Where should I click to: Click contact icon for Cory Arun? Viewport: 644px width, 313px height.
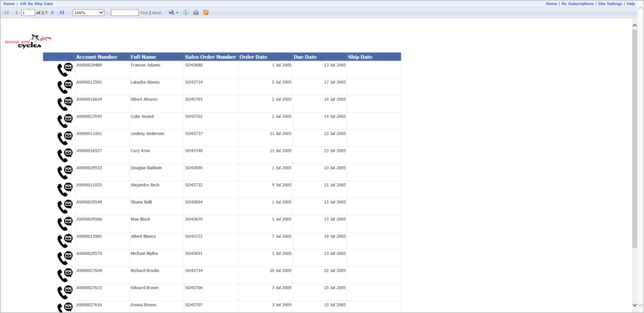[x=65, y=156]
